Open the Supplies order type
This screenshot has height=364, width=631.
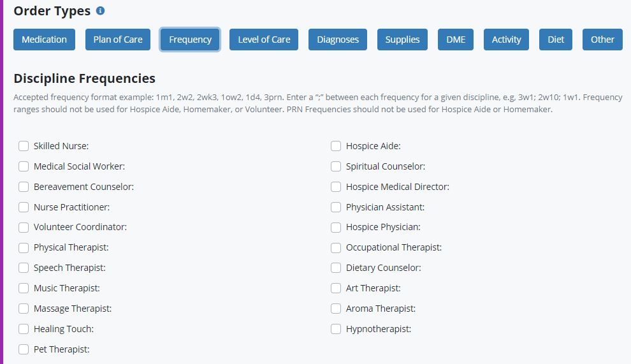(x=402, y=40)
